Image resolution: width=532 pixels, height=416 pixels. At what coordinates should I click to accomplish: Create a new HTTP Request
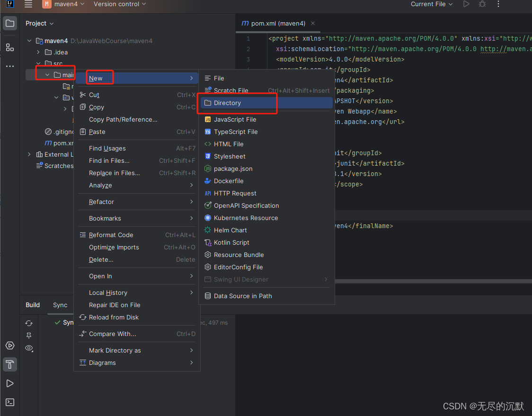click(266, 194)
